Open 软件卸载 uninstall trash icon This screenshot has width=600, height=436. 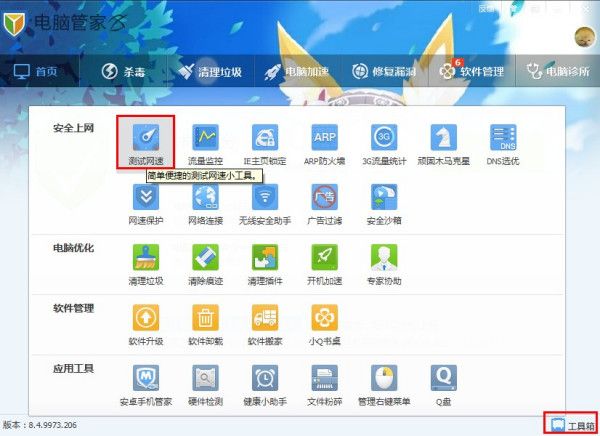pyautogui.click(x=205, y=317)
